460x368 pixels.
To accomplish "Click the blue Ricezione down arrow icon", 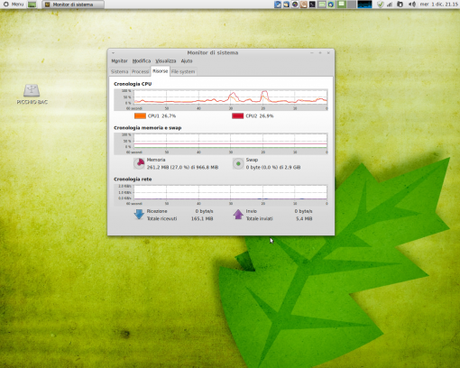I will [x=139, y=214].
